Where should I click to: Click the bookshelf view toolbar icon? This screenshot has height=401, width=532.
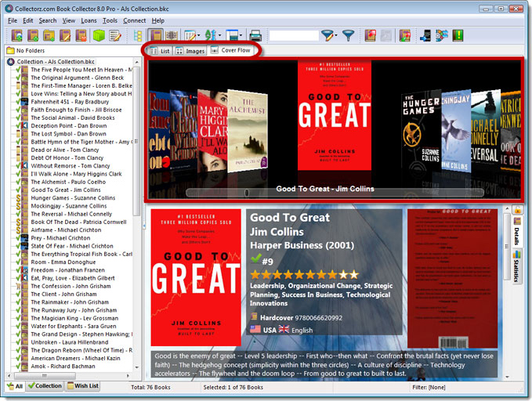pos(173,35)
